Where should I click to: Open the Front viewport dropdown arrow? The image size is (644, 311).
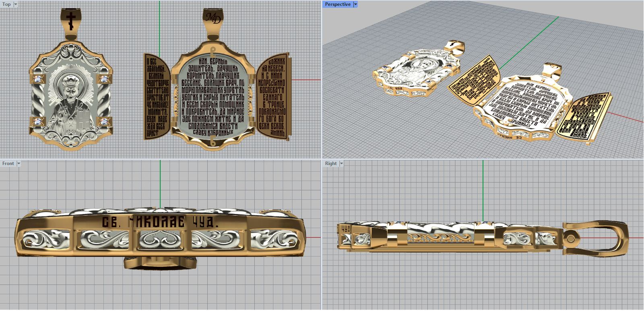coord(19,164)
